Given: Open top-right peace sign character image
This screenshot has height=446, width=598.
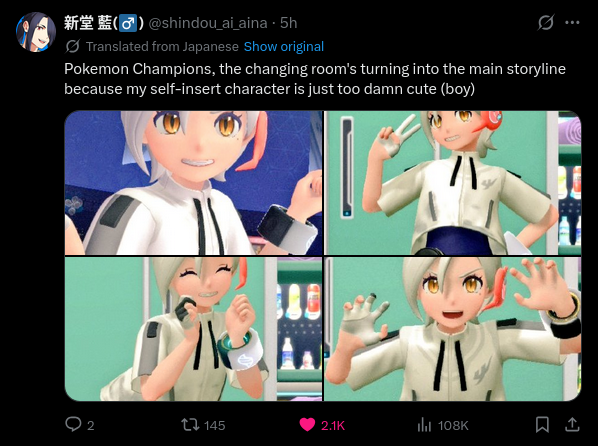Looking at the screenshot, I should tap(453, 183).
